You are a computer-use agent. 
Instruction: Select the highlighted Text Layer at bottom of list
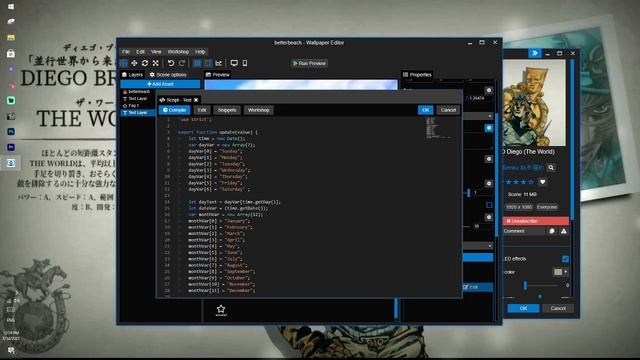tap(138, 113)
